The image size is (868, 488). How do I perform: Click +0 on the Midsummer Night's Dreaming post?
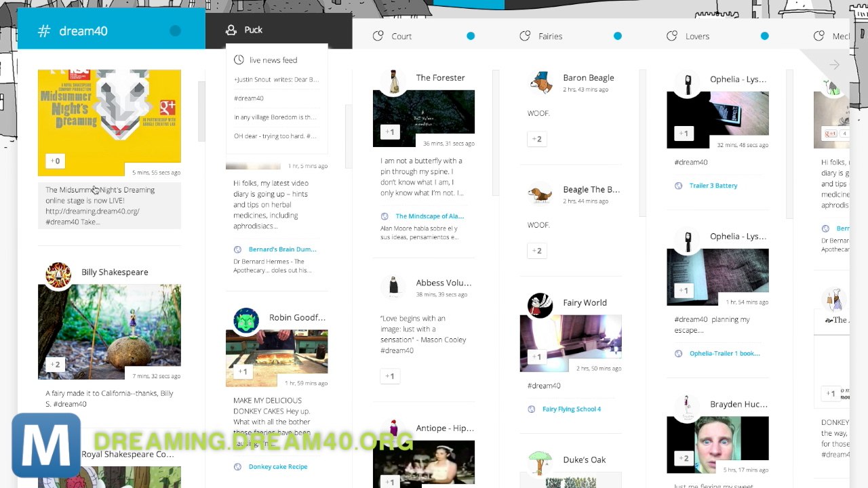[x=55, y=161]
